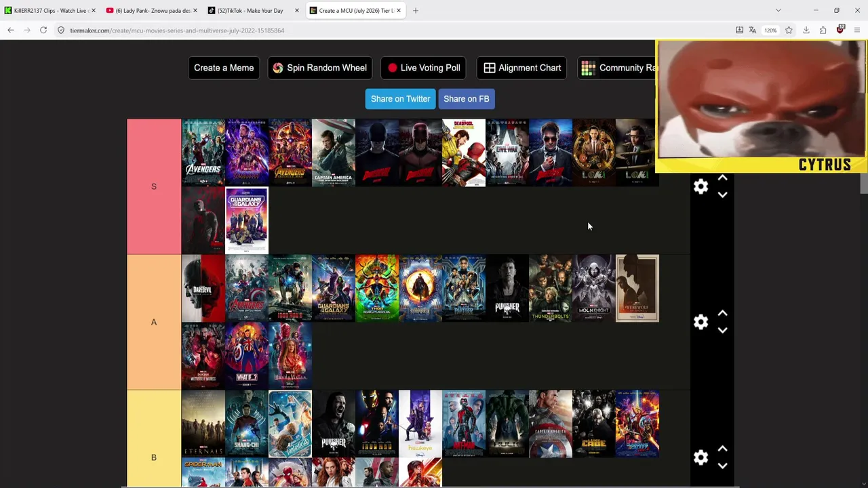Select the Deadpool & Wolverine poster
Screen dimensions: 868x488
[464, 152]
